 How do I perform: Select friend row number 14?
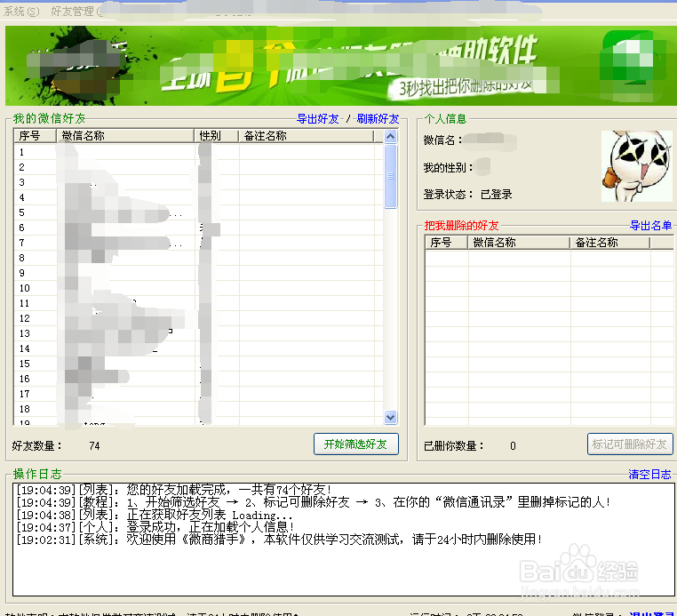(x=198, y=348)
